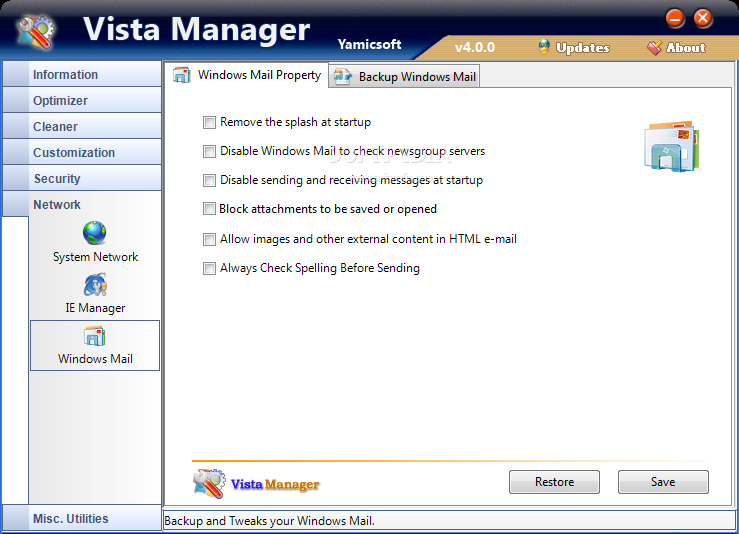Click the Backup Windows Mail tab icon

[342, 76]
